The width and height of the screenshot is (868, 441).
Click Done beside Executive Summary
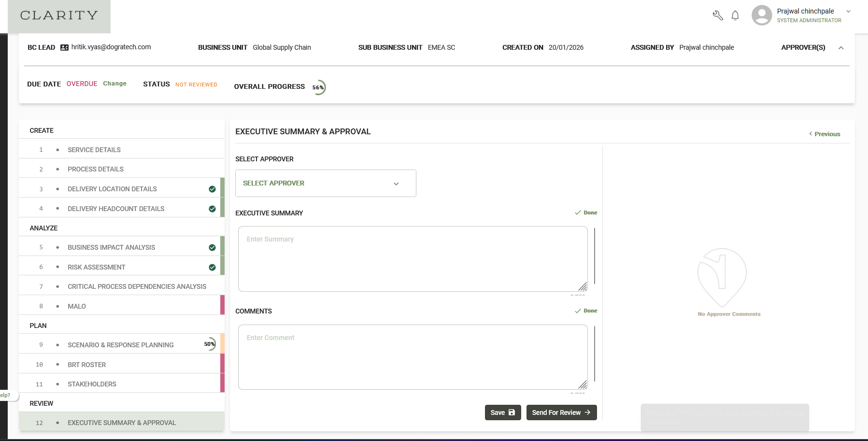coord(586,213)
